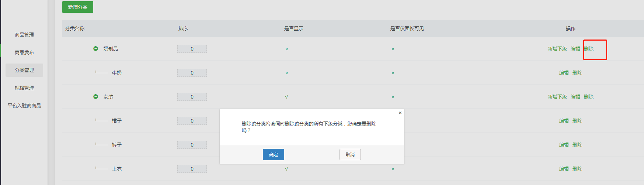
Task: Open 商品发布 in the sidebar
Action: click(24, 52)
